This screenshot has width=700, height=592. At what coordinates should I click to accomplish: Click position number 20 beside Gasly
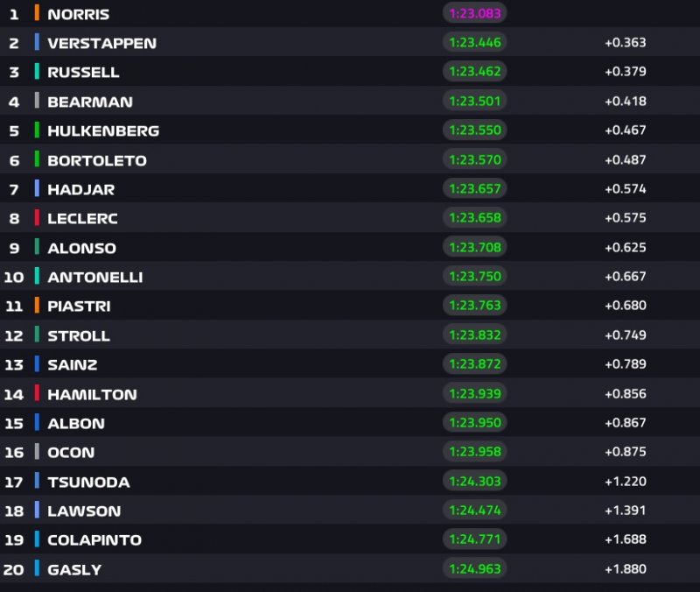pos(14,569)
